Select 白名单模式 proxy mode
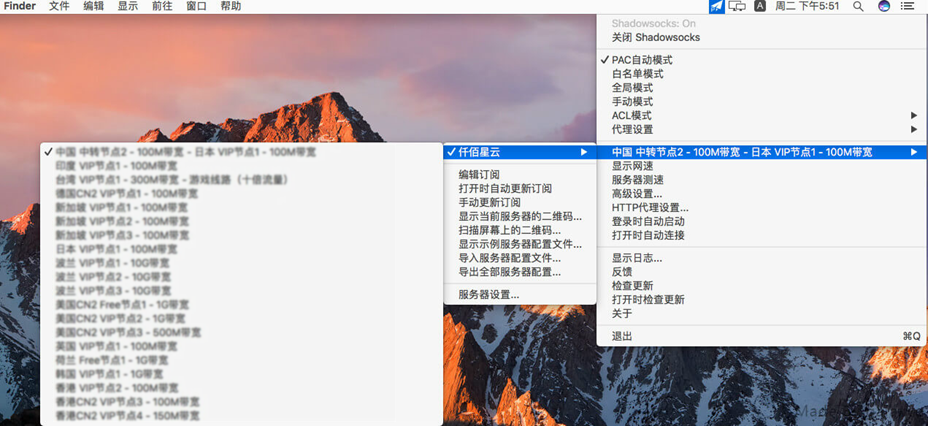Viewport: 928px width, 426px height. click(x=637, y=74)
